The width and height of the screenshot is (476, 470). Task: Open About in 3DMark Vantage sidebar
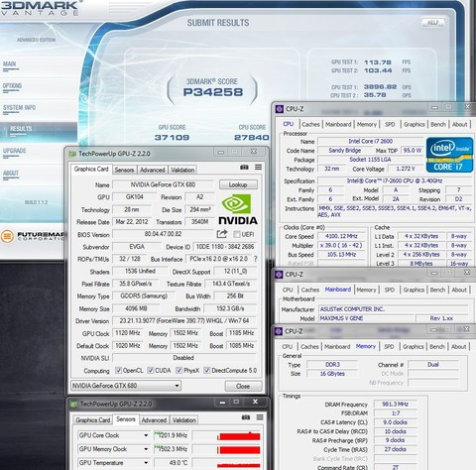(x=11, y=173)
